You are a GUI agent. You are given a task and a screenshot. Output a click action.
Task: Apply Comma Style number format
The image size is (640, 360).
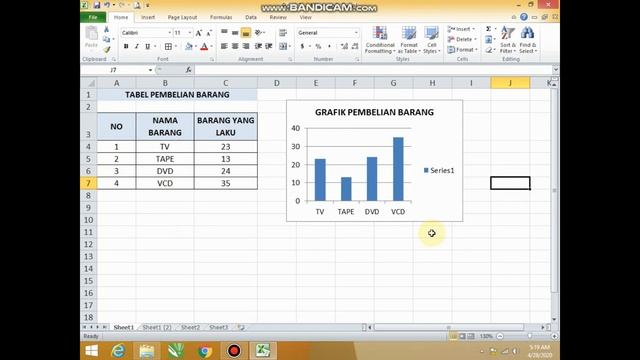click(329, 47)
